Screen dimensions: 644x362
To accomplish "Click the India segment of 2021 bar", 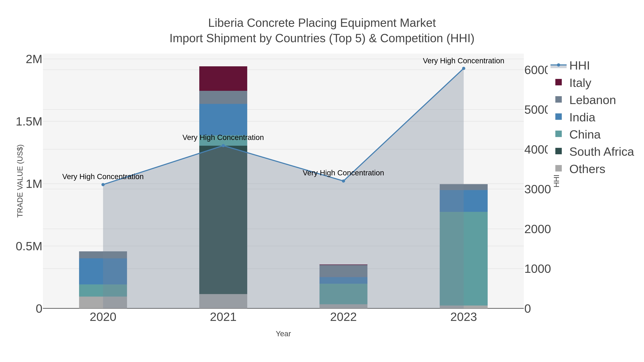I will pos(223,120).
